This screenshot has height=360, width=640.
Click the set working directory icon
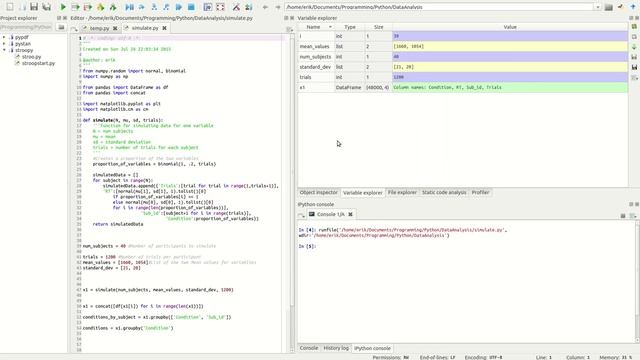[x=620, y=7]
